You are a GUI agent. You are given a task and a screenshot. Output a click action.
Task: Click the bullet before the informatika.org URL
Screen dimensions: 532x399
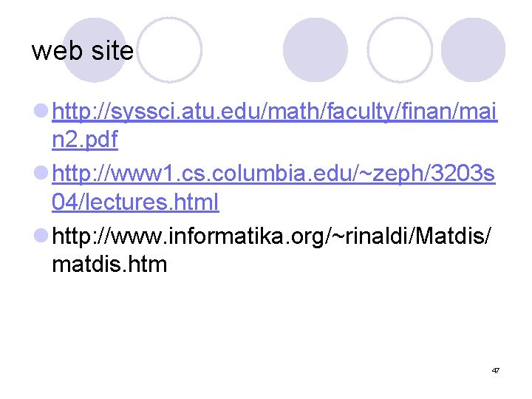(41, 236)
